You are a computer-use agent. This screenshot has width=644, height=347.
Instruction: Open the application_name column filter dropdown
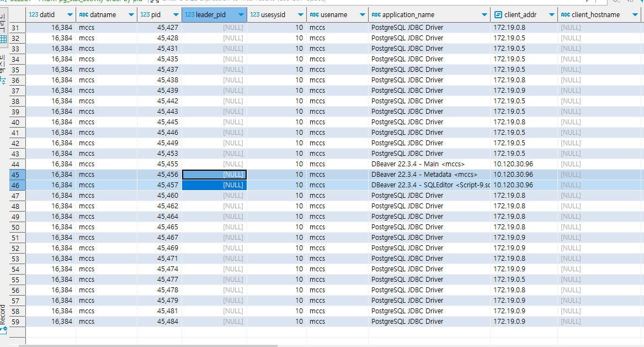tap(484, 15)
